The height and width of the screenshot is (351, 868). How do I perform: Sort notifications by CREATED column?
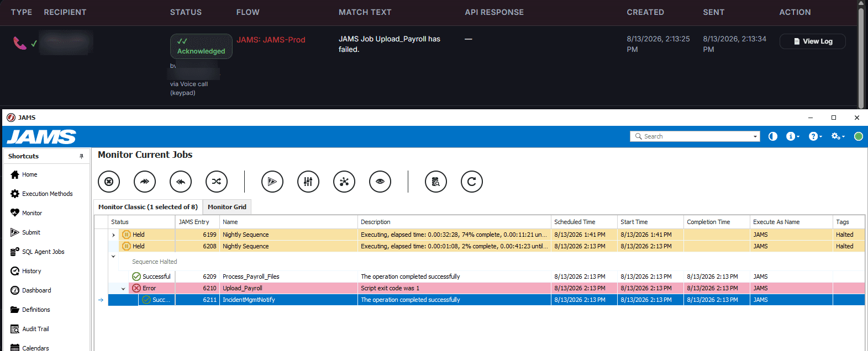pos(645,12)
